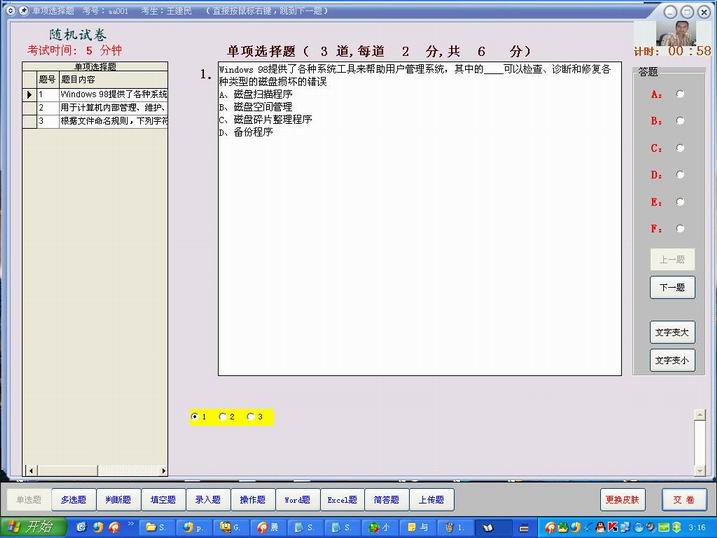Click option C 磁盘碎片整理程序 text

(x=266, y=120)
